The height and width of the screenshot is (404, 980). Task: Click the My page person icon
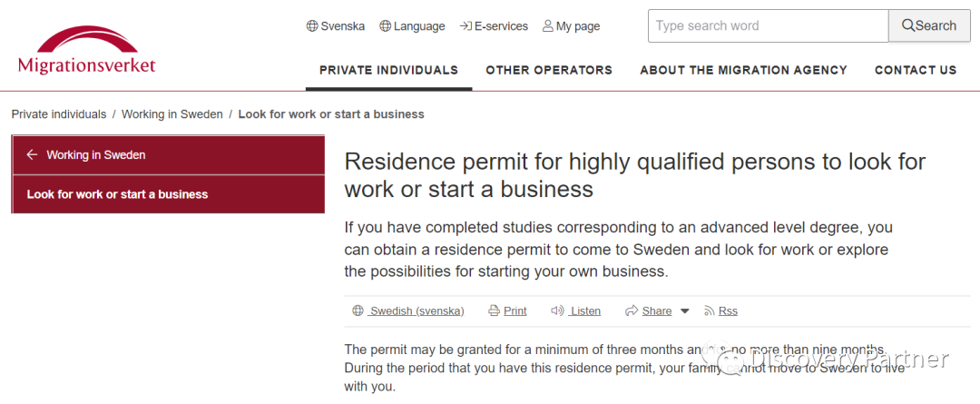pyautogui.click(x=548, y=26)
